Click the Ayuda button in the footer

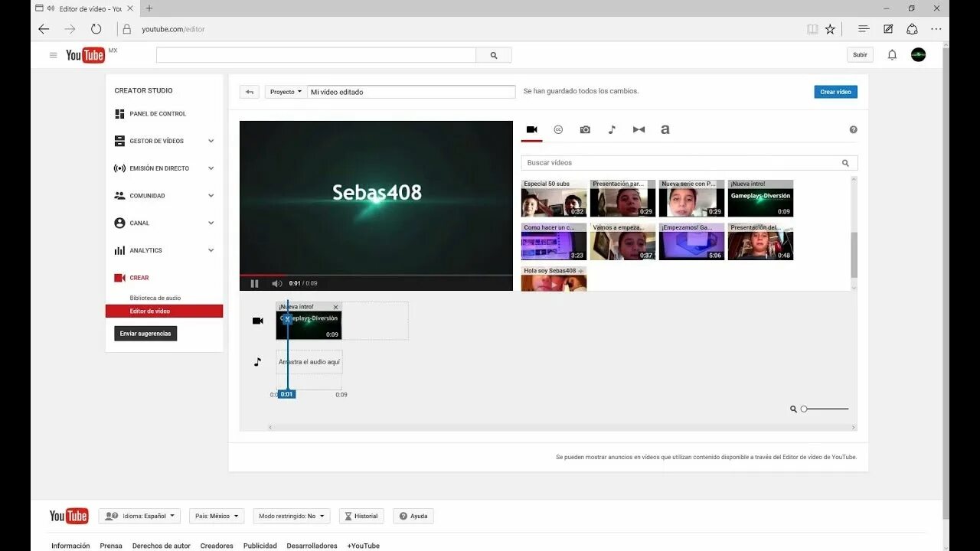413,516
